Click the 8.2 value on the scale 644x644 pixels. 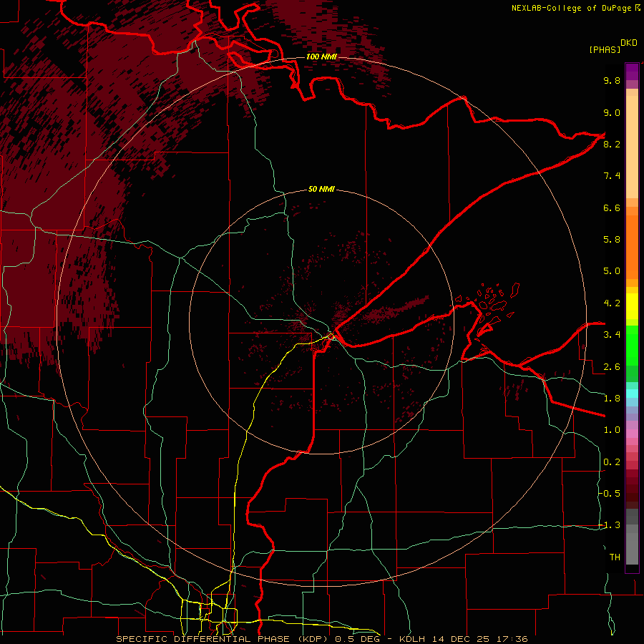point(612,144)
